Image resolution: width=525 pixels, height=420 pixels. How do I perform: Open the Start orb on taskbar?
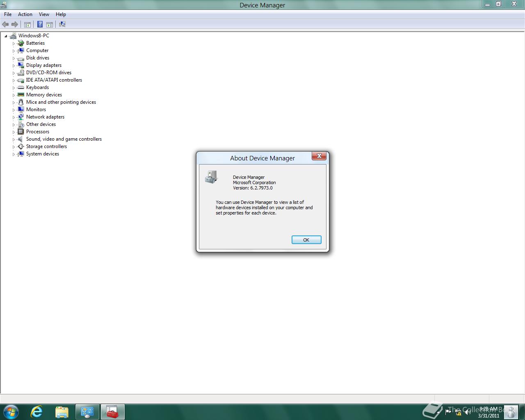[x=11, y=411]
